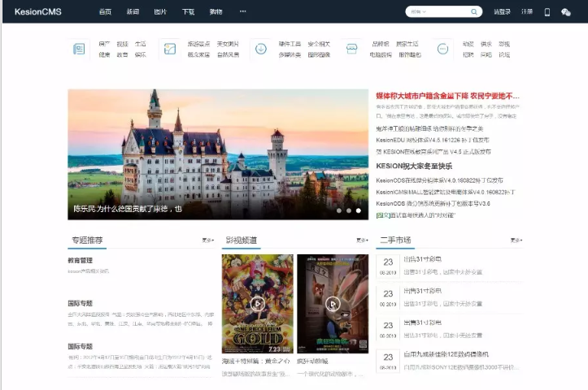Click the download category icon
Screen dimensions: 588x390
click(260, 49)
